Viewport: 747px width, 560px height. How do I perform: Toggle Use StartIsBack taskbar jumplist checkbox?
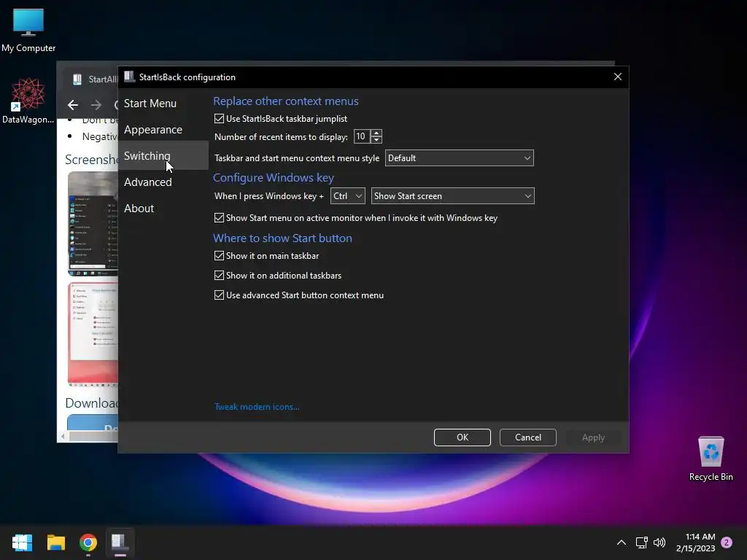[219, 119]
